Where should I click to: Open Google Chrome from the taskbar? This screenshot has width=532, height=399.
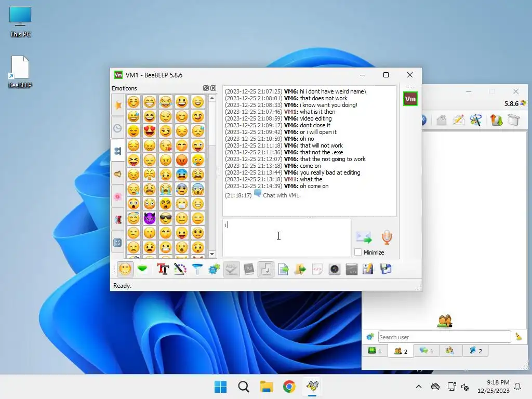(x=289, y=387)
